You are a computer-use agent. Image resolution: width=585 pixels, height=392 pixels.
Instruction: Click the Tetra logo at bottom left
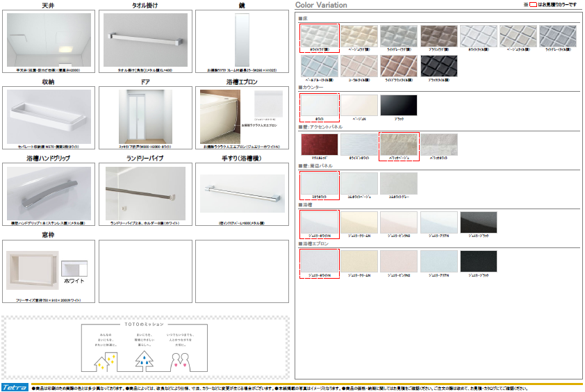pyautogui.click(x=14, y=387)
